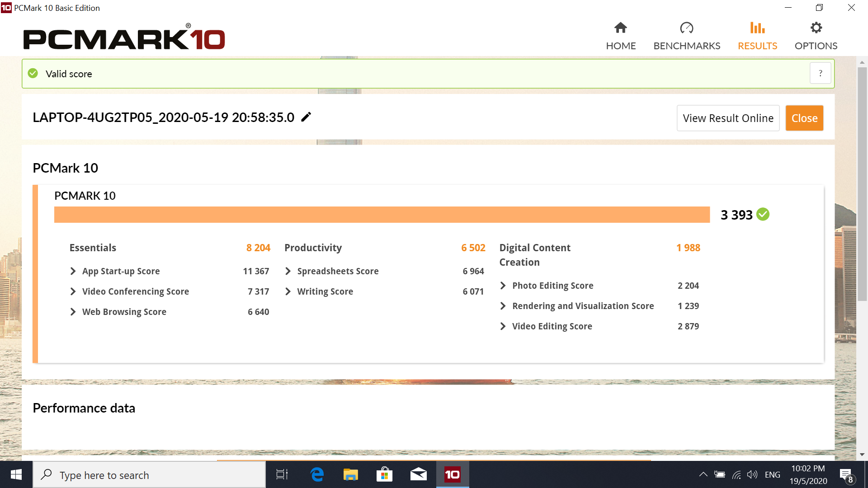Click the orange Close button

tap(804, 118)
